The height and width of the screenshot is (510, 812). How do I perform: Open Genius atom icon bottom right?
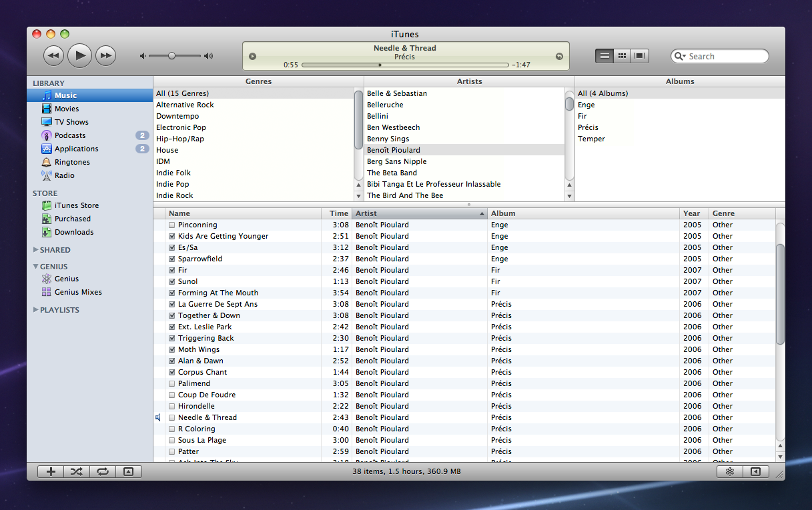pyautogui.click(x=730, y=471)
